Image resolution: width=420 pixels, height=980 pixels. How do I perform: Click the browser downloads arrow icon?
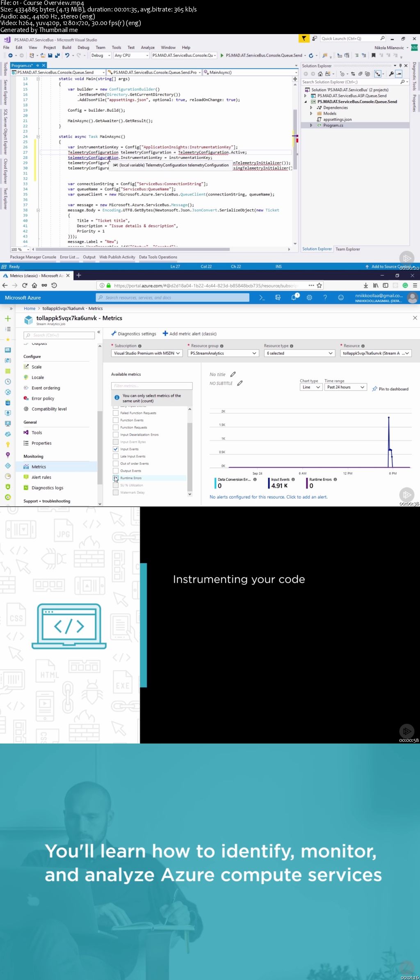click(x=366, y=285)
